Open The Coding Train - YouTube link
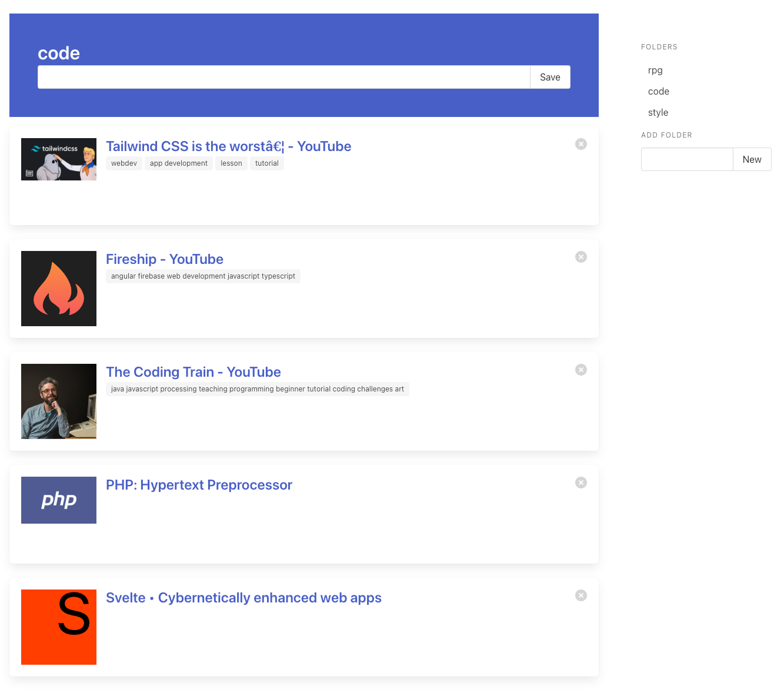The height and width of the screenshot is (700, 784). pyautogui.click(x=194, y=372)
